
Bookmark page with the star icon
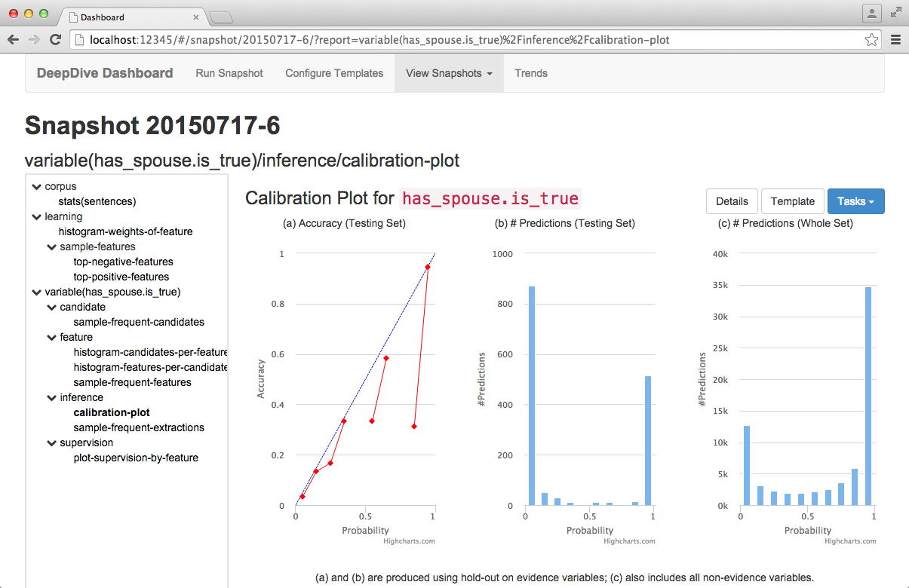(871, 40)
